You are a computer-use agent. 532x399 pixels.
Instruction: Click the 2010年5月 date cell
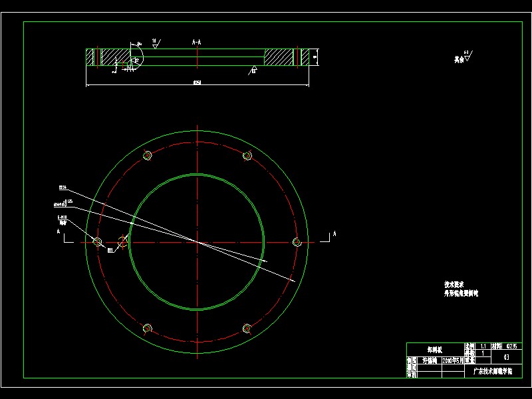(x=453, y=360)
